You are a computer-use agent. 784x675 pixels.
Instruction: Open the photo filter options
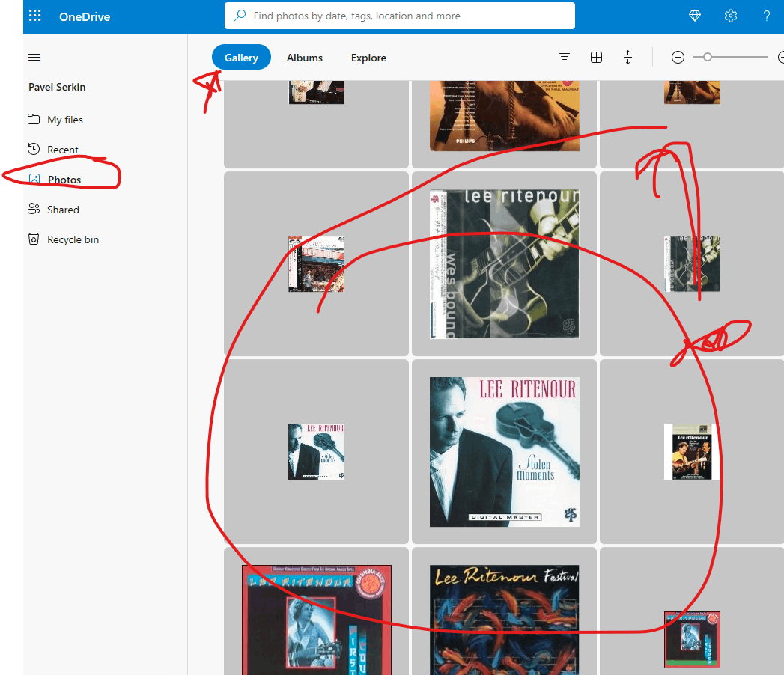pos(564,57)
